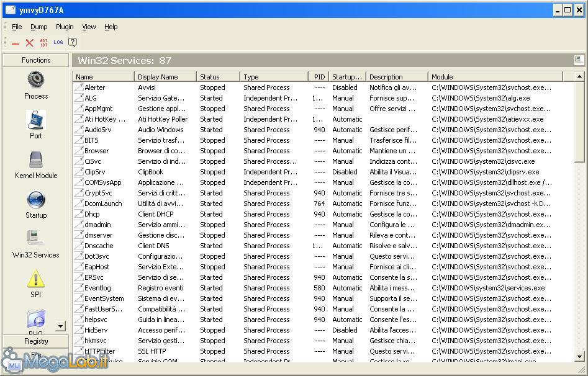This screenshot has height=376, width=588.
Task: Click the HidServ service row icon
Action: (x=79, y=330)
